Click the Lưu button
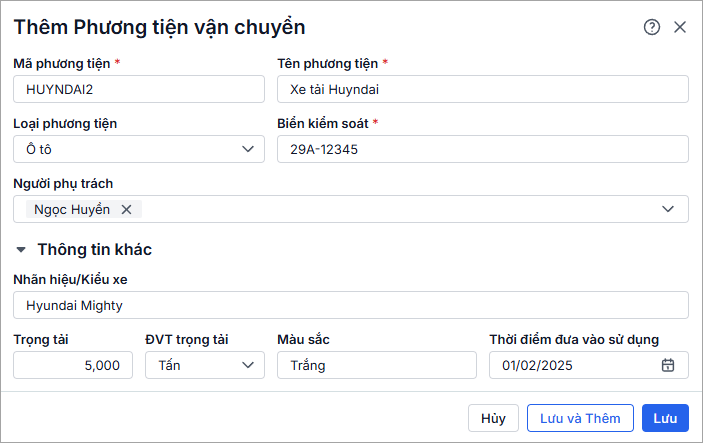Screen dimensions: 703x443 click(666, 418)
